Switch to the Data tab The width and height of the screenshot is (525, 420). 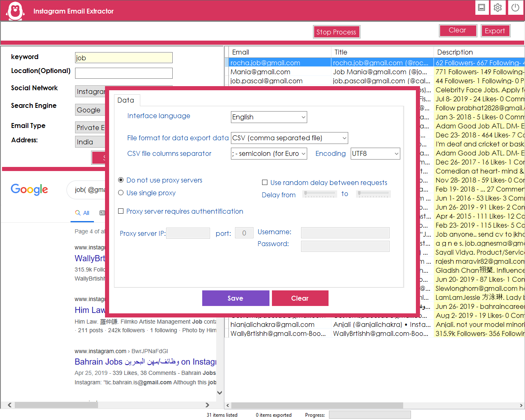coord(126,100)
